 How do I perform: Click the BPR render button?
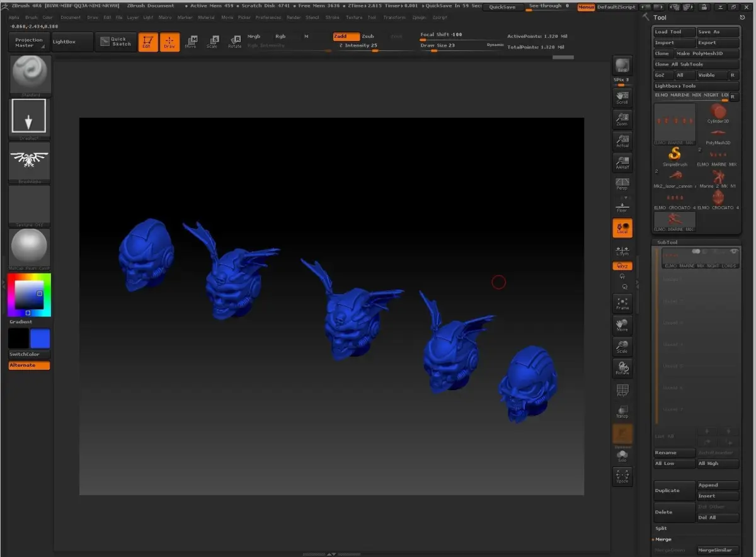coord(622,66)
